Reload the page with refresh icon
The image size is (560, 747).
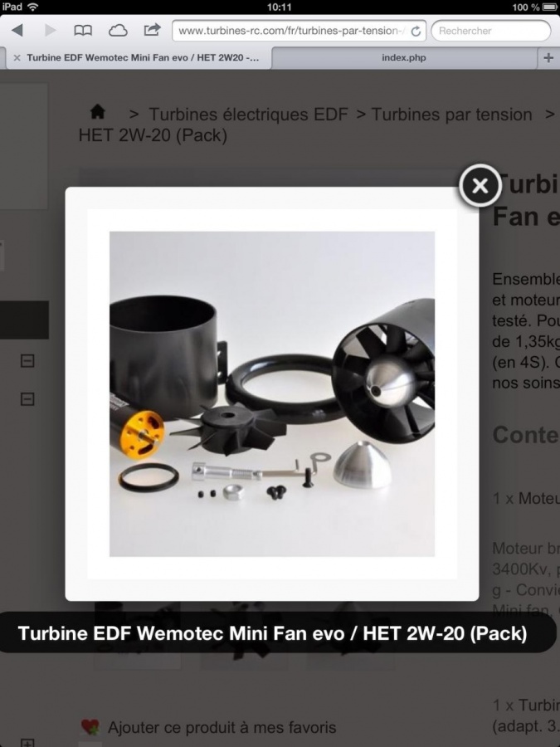pos(416,32)
